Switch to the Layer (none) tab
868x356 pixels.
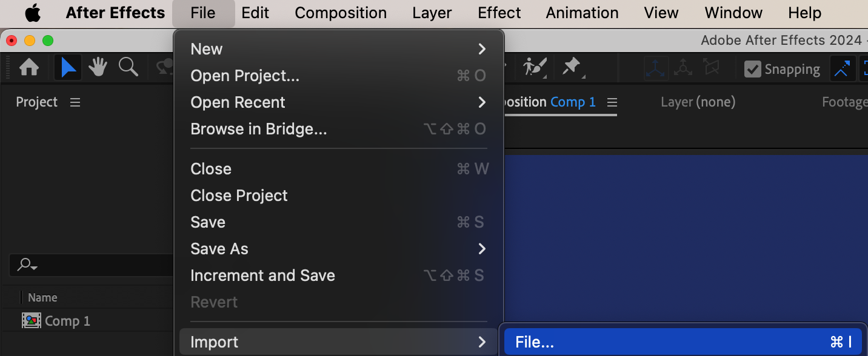click(x=698, y=102)
